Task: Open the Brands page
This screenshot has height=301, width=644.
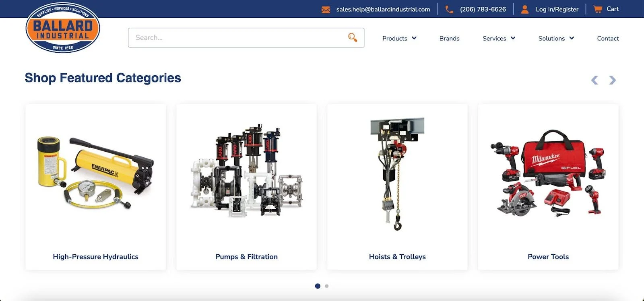Action: point(449,38)
